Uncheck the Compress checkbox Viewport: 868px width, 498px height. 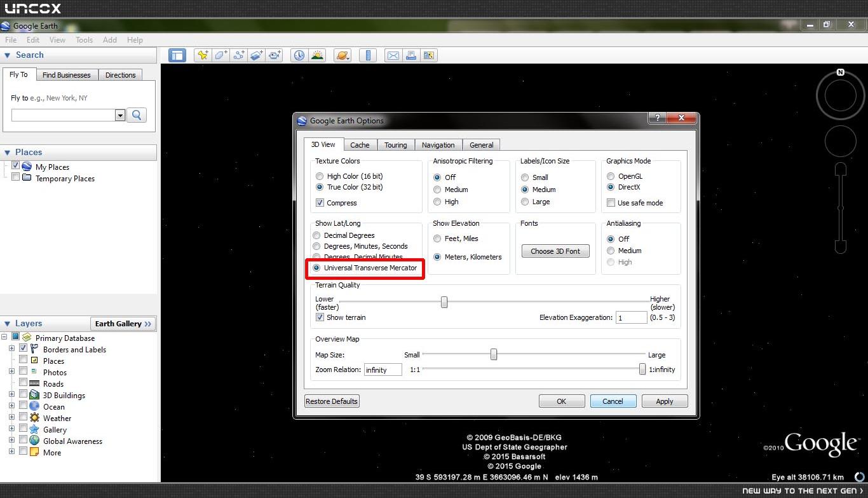tap(320, 203)
